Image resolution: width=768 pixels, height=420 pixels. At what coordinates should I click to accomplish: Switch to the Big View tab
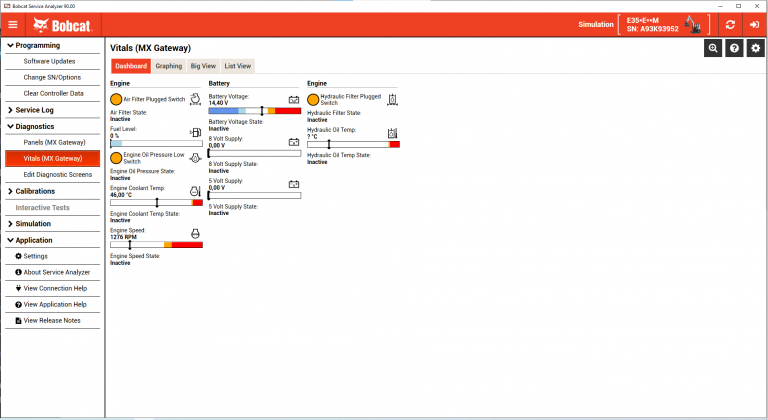tap(203, 66)
